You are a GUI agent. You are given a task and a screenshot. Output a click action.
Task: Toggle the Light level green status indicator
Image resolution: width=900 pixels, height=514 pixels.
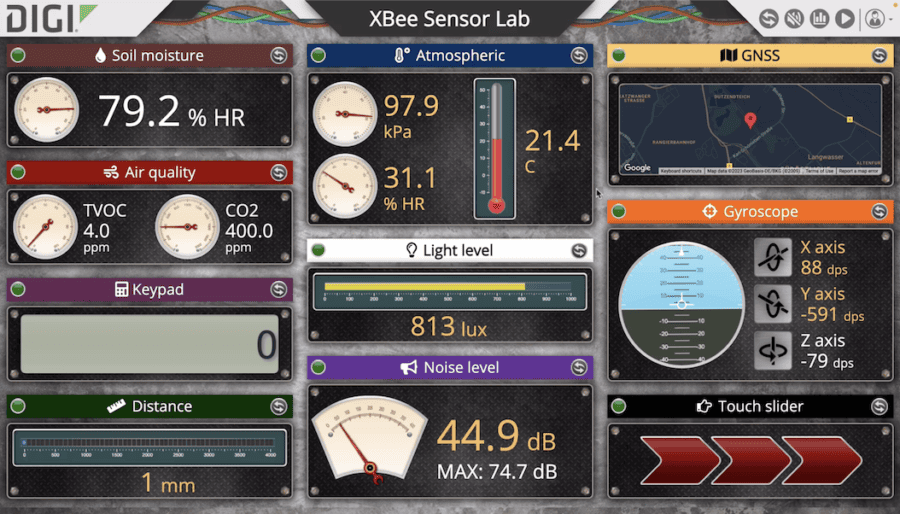click(319, 250)
